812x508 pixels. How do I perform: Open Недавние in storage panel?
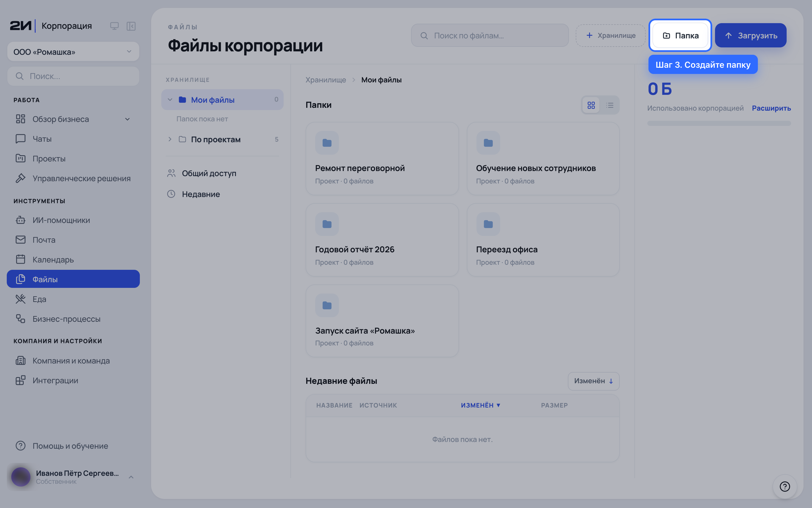(x=222, y=194)
